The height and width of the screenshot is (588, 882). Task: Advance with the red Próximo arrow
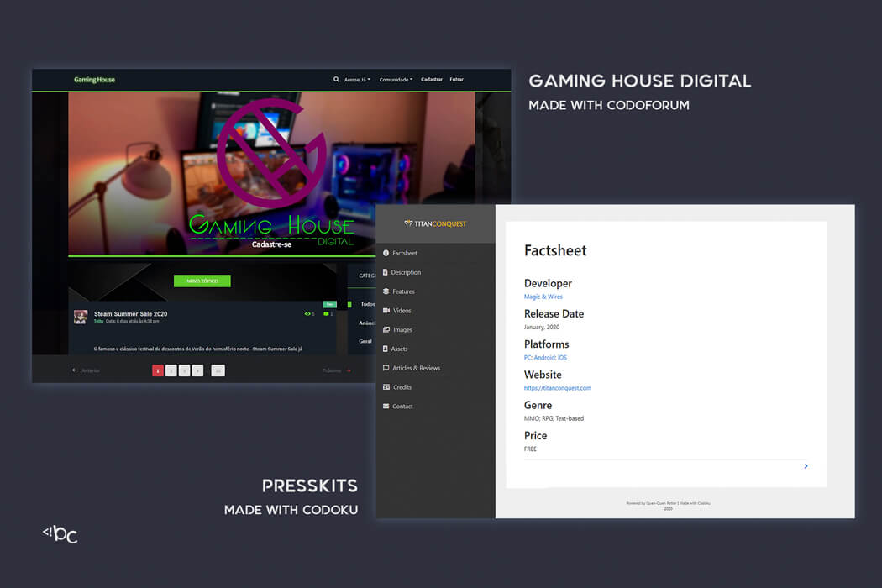pos(349,370)
